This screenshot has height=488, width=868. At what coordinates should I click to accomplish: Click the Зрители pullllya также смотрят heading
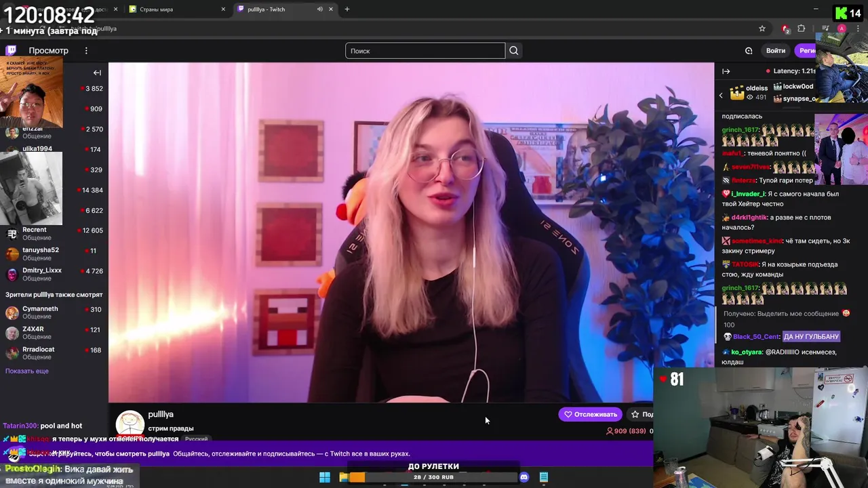coord(54,295)
